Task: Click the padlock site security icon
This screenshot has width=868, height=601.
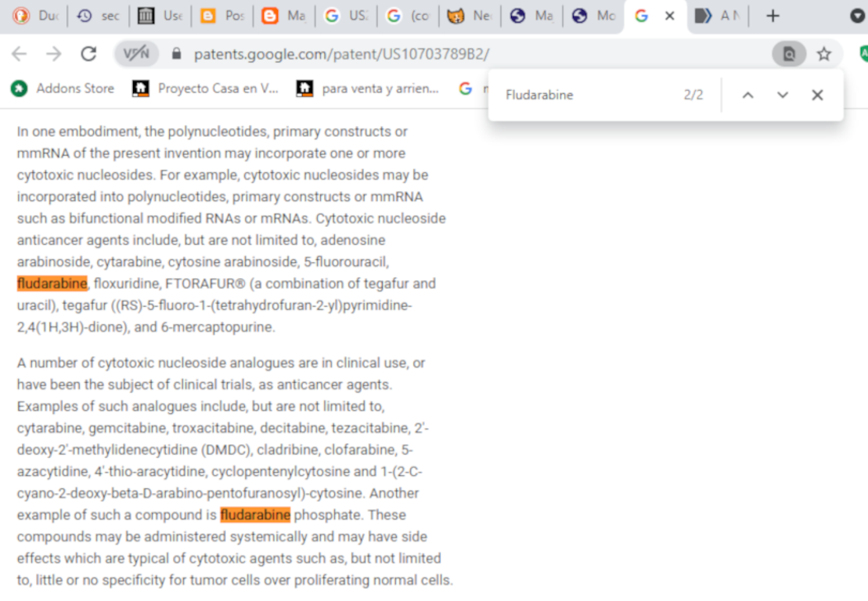Action: pos(176,54)
